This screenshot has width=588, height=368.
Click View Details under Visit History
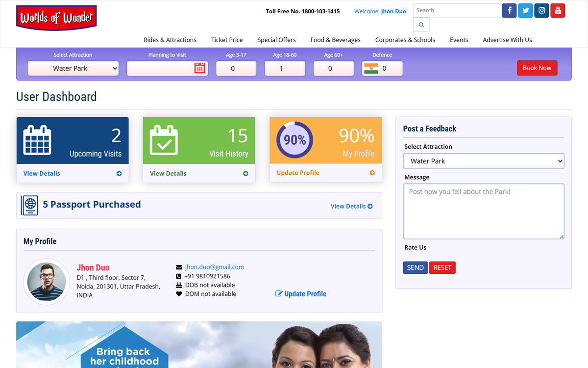[x=168, y=174]
